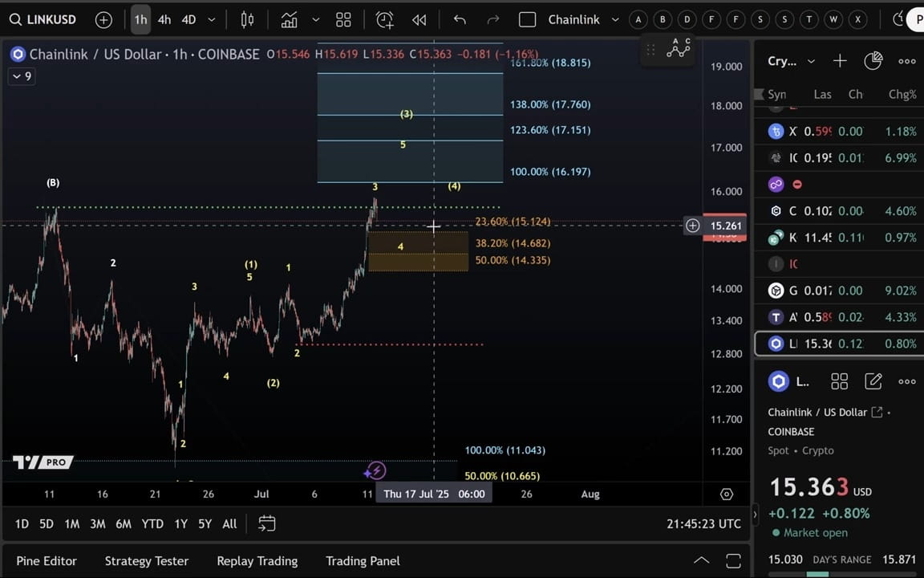Image resolution: width=924 pixels, height=578 pixels.
Task: Open the Cry... watchlist name dropdown
Action: [x=792, y=61]
